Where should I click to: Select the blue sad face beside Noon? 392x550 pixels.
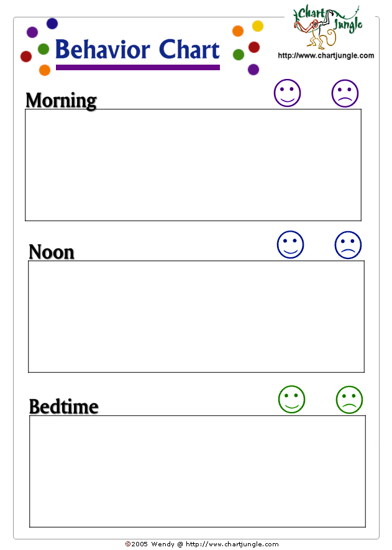(348, 245)
